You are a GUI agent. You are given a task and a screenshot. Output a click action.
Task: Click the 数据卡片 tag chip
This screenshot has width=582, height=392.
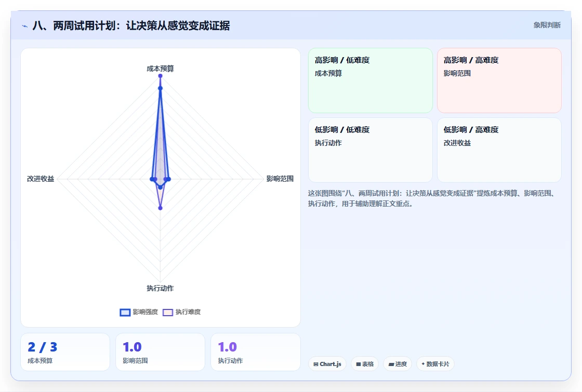[435, 364]
